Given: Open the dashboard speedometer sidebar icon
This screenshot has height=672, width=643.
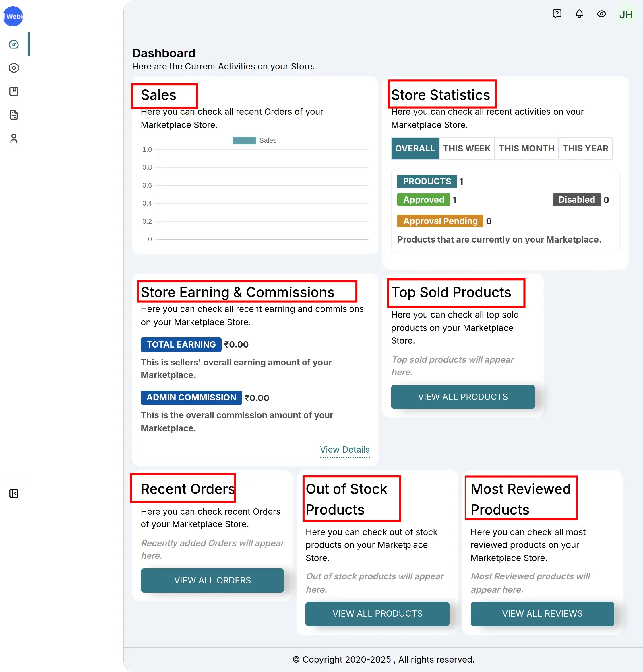Looking at the screenshot, I should [x=14, y=44].
